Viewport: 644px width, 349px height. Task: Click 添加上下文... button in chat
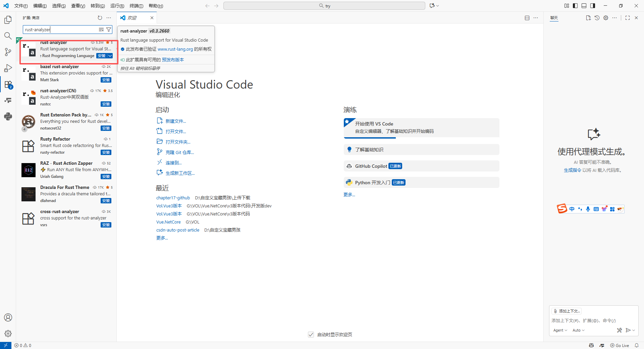(567, 311)
